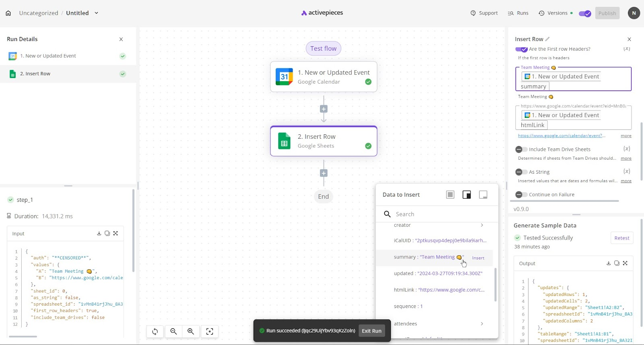Download the sample Output JSON
This screenshot has width=644, height=345.
609,263
